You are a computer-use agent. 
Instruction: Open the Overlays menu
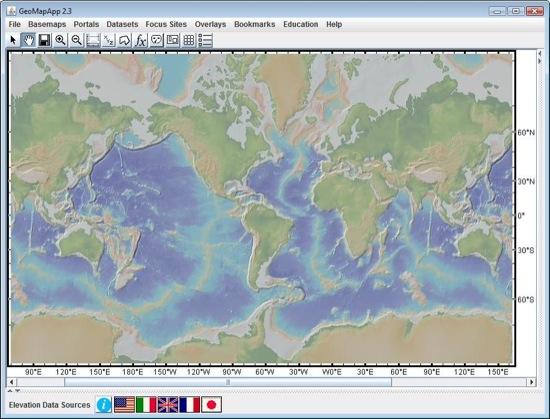pyautogui.click(x=210, y=24)
